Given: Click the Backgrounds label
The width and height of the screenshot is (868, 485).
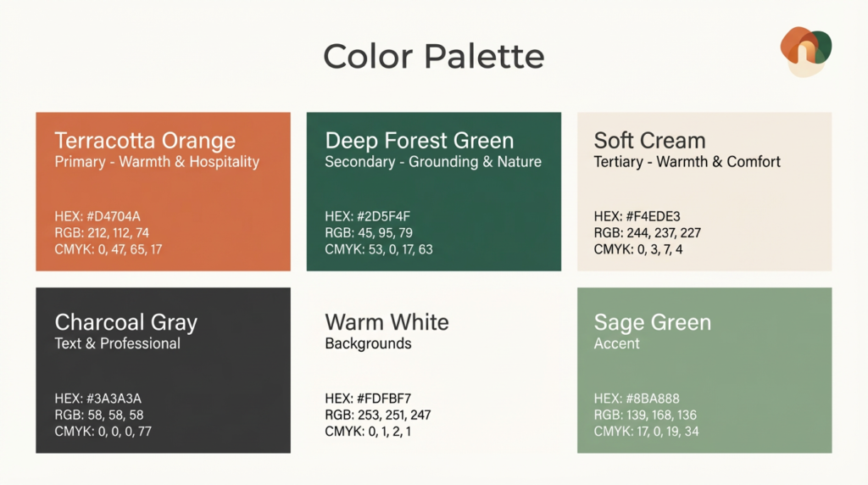Looking at the screenshot, I should (x=368, y=343).
